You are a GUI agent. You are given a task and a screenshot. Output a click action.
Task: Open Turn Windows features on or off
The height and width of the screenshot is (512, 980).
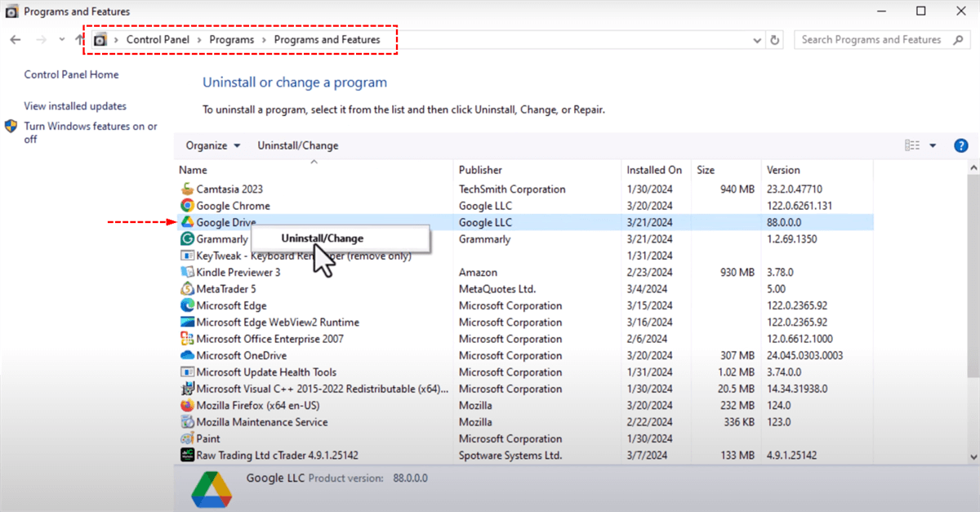click(x=91, y=132)
